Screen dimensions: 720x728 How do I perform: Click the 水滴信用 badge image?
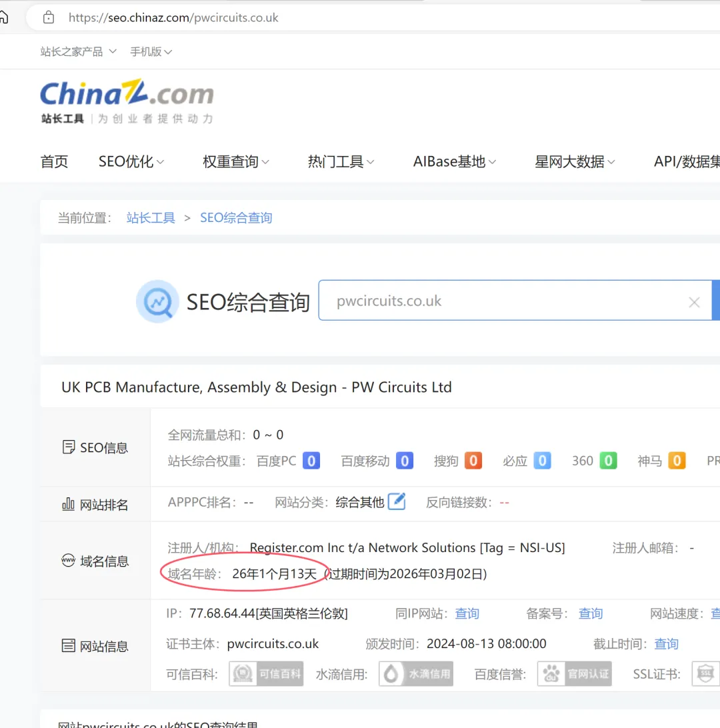[416, 674]
